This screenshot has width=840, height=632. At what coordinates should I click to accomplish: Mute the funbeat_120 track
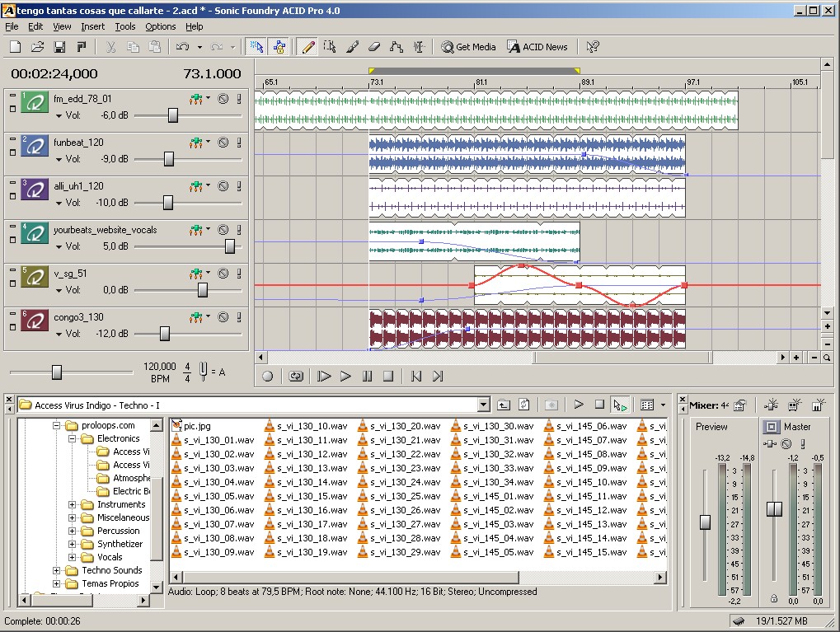(223, 143)
